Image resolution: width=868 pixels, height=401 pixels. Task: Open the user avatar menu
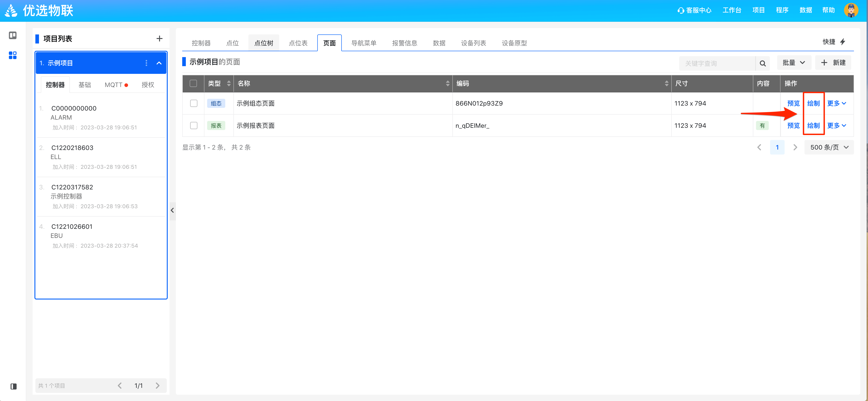(x=851, y=10)
